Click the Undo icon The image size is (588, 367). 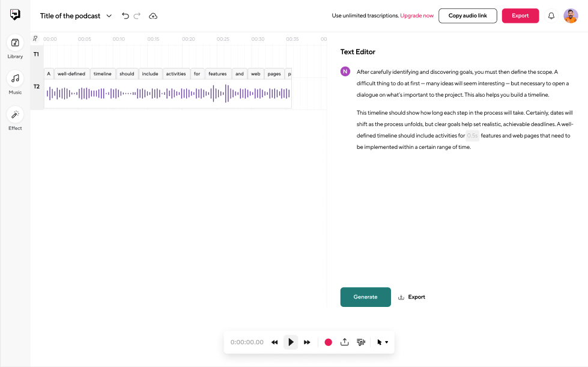tap(125, 16)
